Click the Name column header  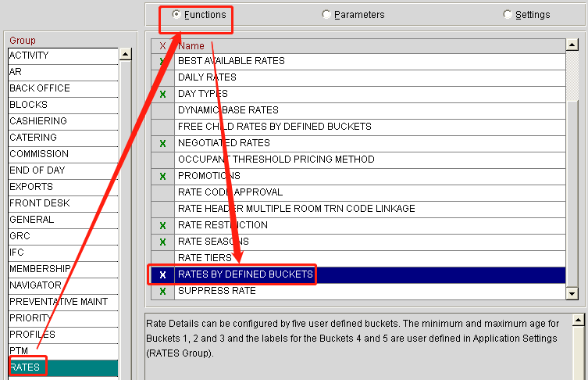click(191, 46)
